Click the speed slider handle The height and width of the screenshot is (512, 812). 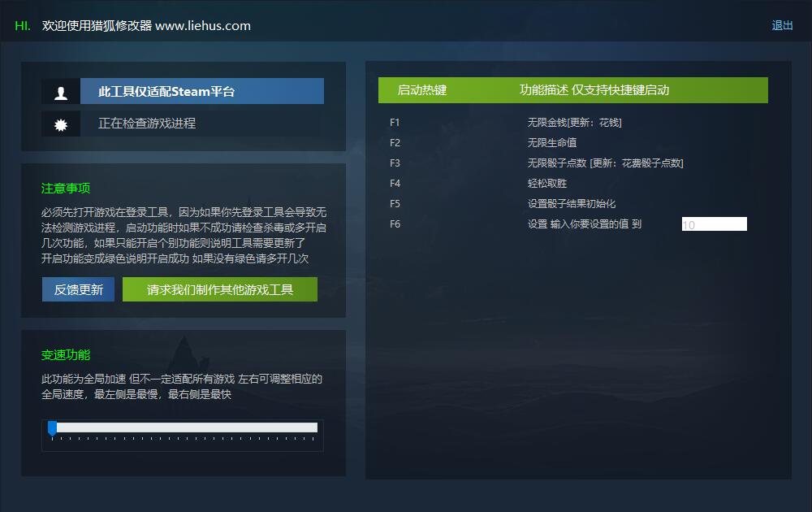click(52, 428)
